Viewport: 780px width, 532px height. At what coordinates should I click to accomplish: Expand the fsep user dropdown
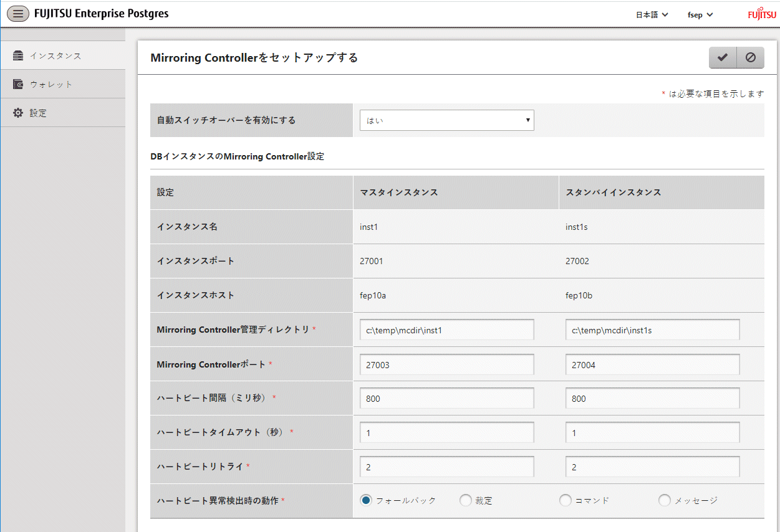coord(700,14)
